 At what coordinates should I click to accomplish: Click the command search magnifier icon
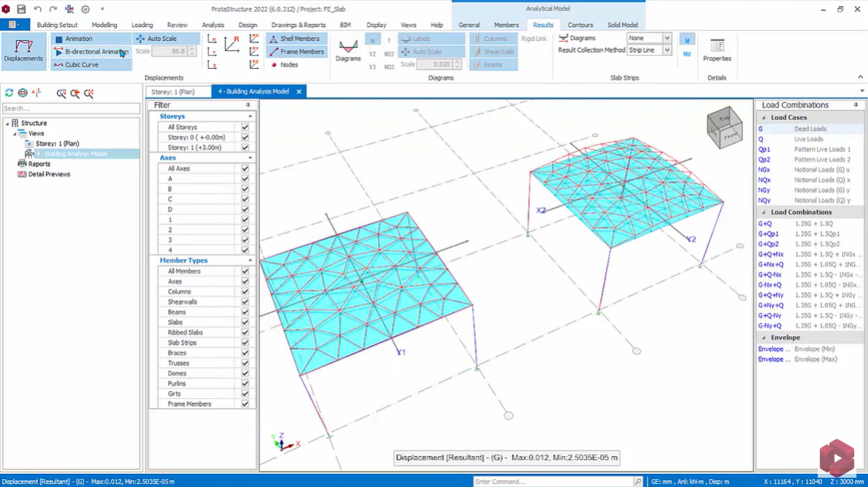(638, 482)
